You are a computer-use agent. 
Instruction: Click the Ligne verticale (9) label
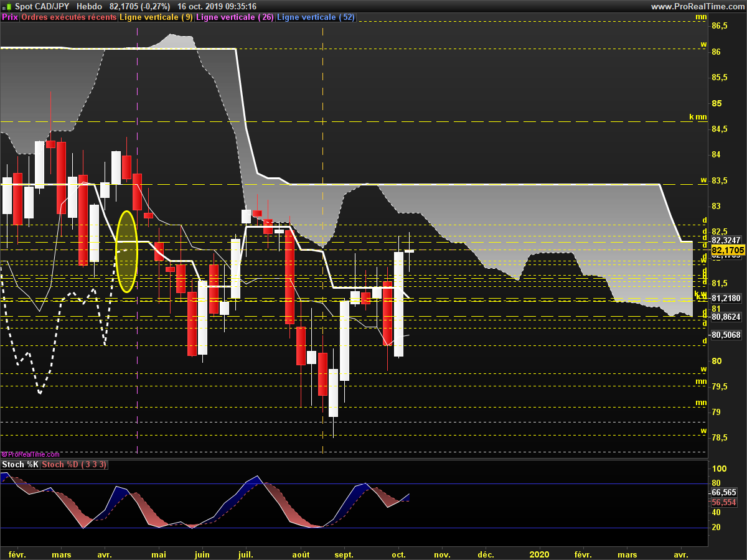pyautogui.click(x=156, y=17)
